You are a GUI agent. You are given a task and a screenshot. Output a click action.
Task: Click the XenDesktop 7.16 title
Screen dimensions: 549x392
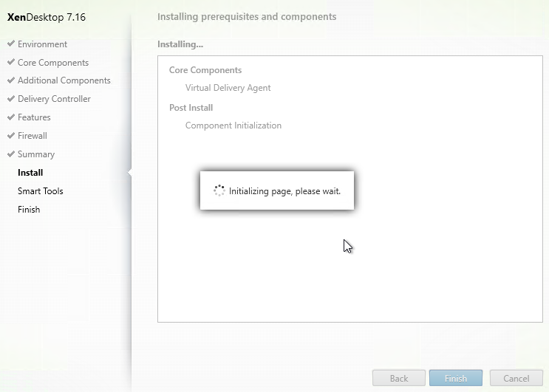click(x=47, y=17)
